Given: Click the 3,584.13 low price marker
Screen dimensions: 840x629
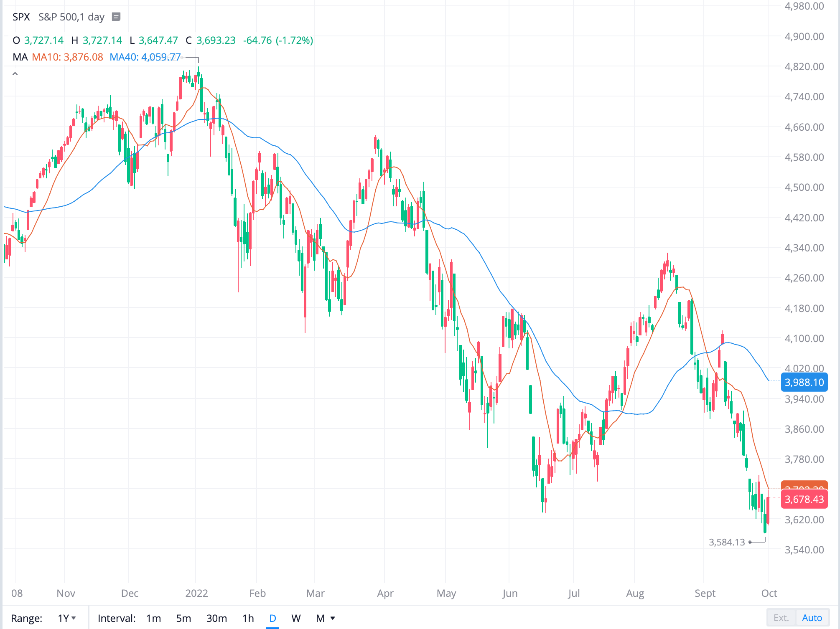Looking at the screenshot, I should click(x=726, y=542).
